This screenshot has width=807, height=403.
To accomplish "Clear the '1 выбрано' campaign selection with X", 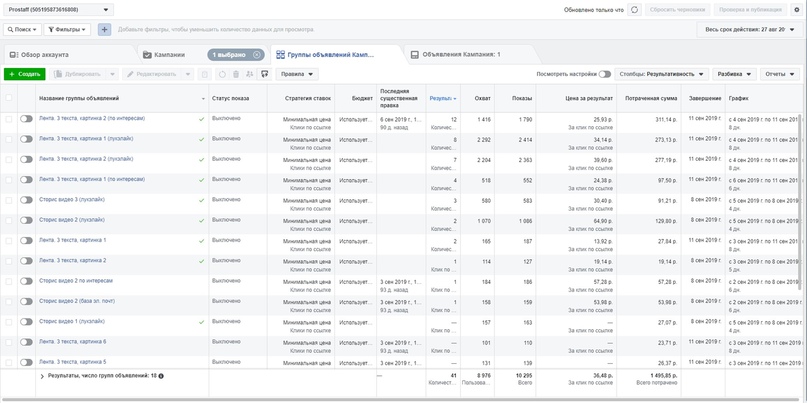I will point(257,55).
